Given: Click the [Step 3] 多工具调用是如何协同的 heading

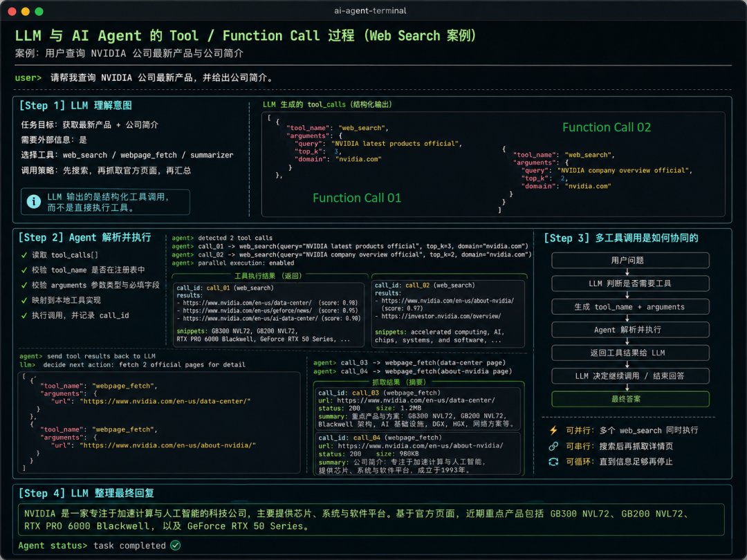Looking at the screenshot, I should click(621, 238).
